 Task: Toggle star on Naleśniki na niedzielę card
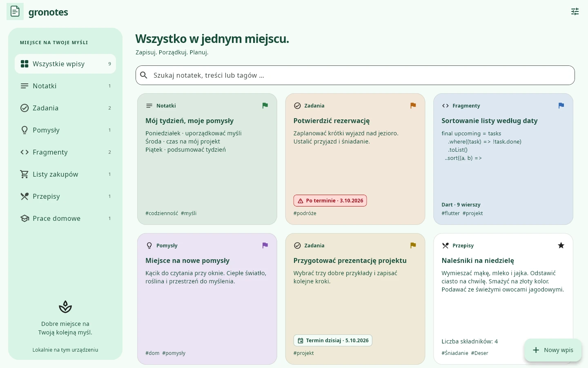[x=561, y=245]
